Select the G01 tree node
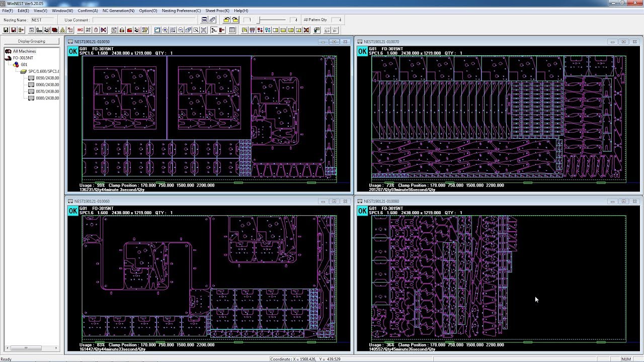The width and height of the screenshot is (644, 362). point(24,64)
